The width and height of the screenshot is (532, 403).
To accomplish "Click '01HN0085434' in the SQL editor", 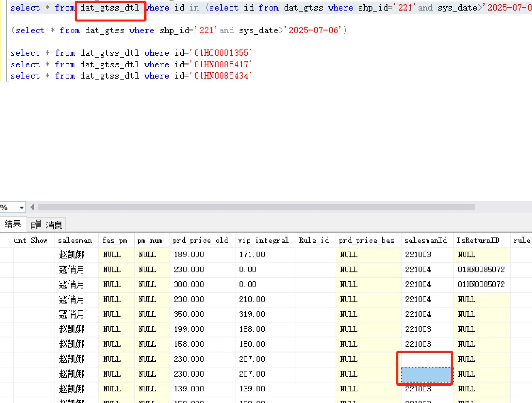I will (x=221, y=76).
